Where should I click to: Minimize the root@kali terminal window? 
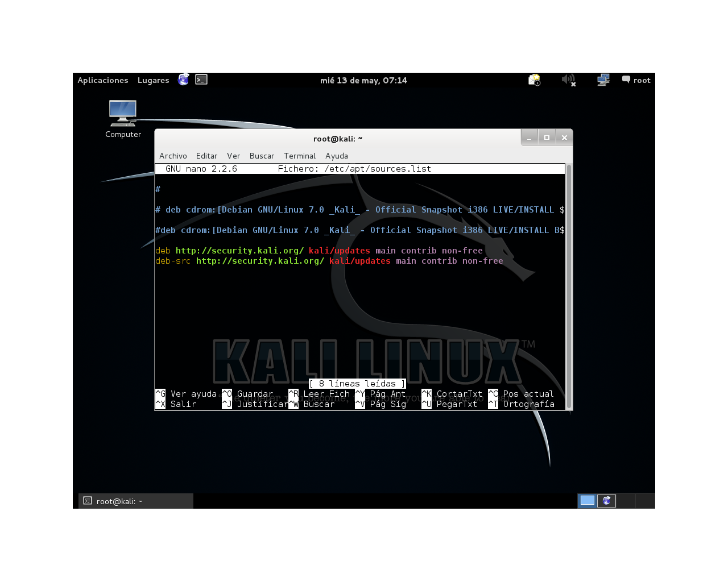point(530,138)
